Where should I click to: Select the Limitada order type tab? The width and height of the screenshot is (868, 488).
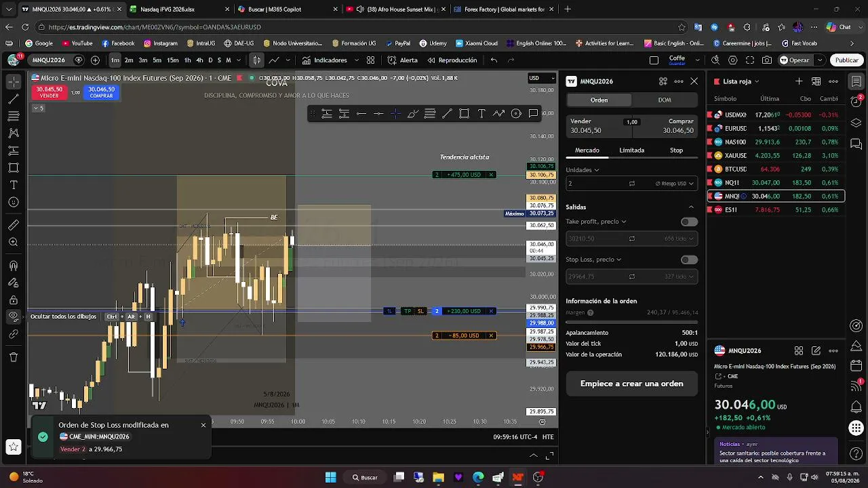pyautogui.click(x=631, y=150)
